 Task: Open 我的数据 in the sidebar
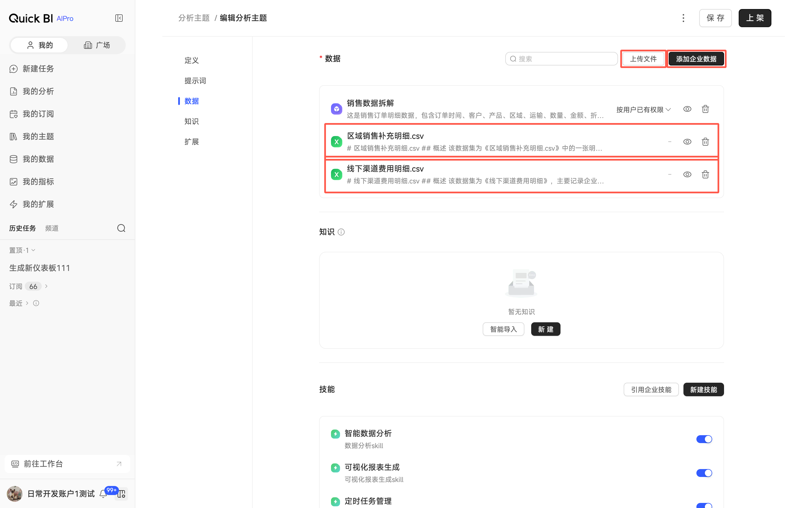(32, 159)
